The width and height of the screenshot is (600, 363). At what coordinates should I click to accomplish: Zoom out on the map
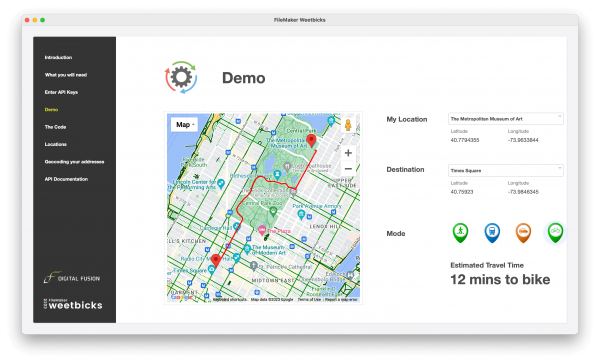coord(348,169)
